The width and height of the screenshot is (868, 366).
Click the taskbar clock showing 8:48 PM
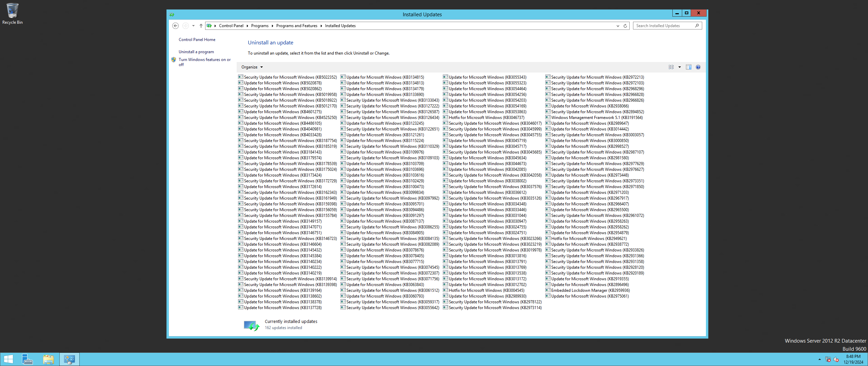click(x=853, y=359)
